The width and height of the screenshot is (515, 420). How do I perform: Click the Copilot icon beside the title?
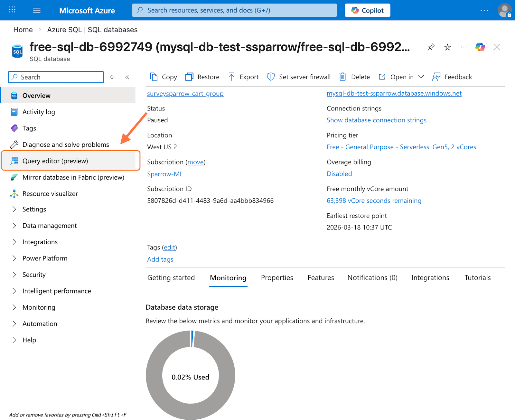click(x=480, y=47)
